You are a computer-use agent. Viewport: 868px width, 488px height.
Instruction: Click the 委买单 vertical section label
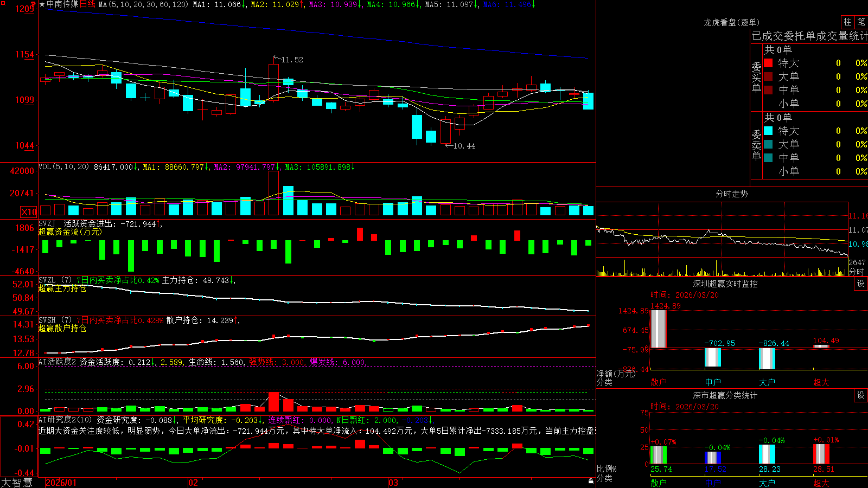coord(756,78)
